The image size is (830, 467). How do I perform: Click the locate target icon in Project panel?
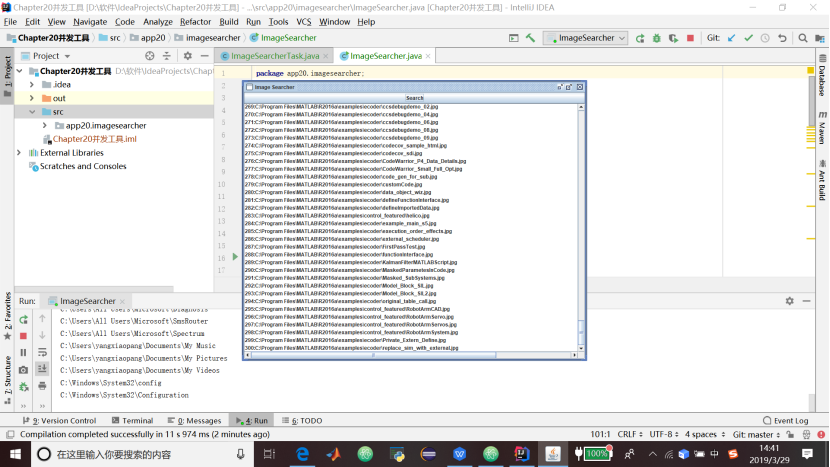click(x=150, y=56)
